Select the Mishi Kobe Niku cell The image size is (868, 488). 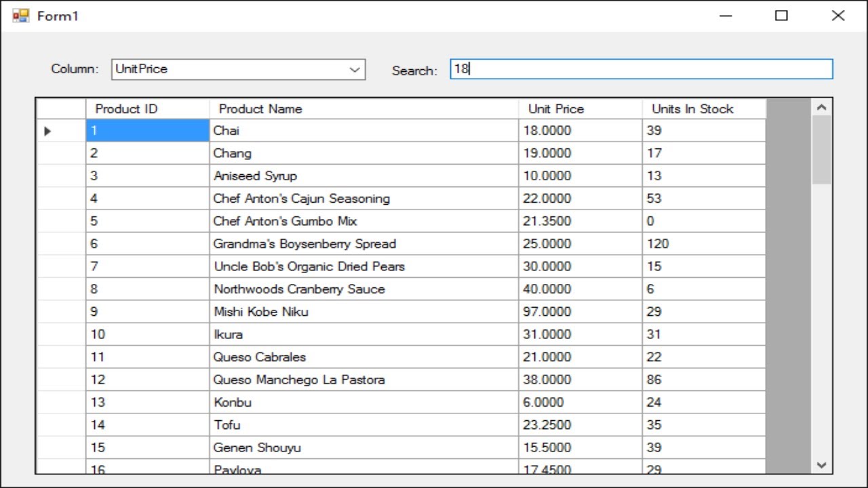364,312
